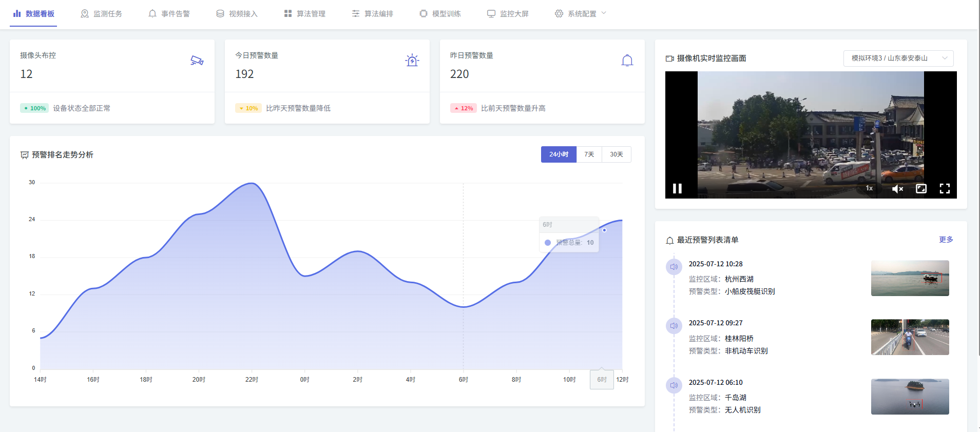Click the chart data point near the tooltip

(x=604, y=230)
